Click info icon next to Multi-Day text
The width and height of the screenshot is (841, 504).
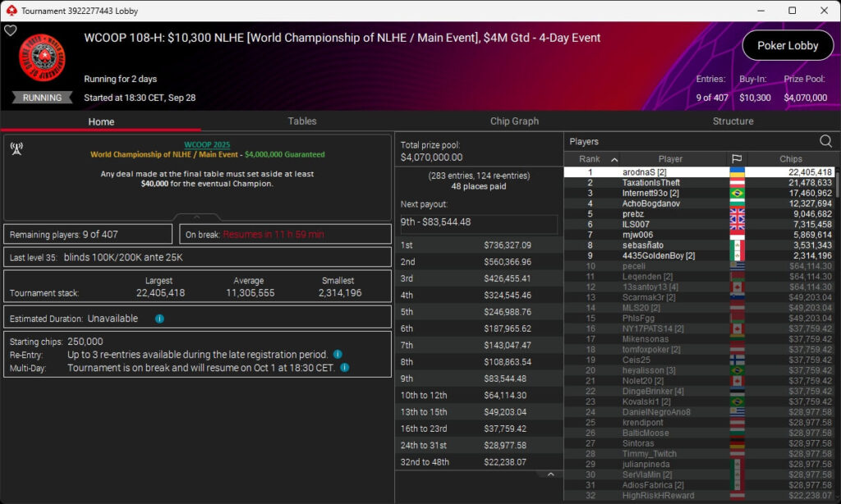[344, 368]
